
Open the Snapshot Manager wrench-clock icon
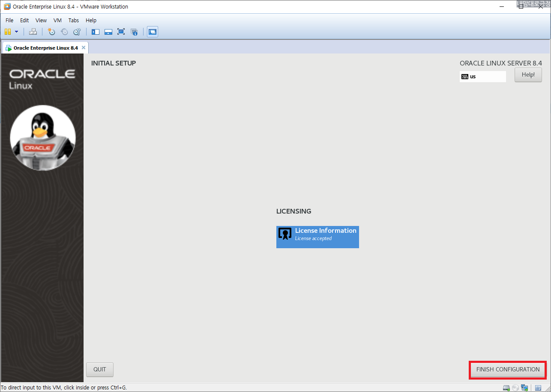coord(77,32)
